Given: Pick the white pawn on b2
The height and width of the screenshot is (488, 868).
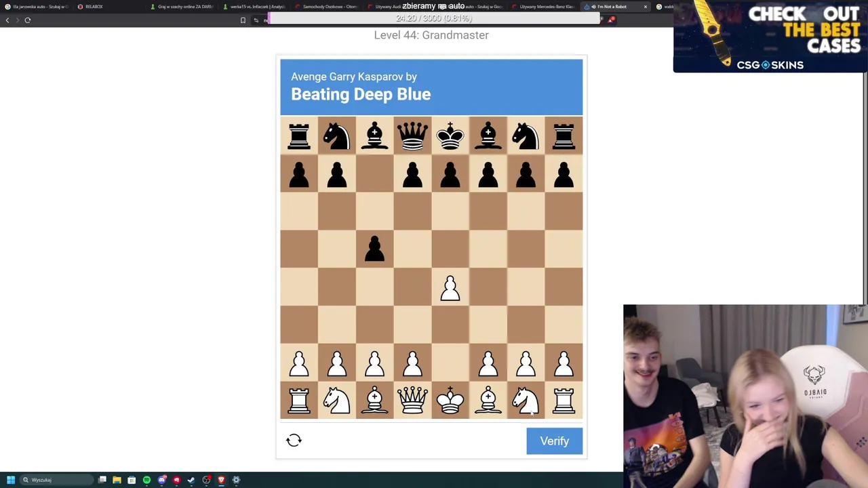Looking at the screenshot, I should [337, 363].
